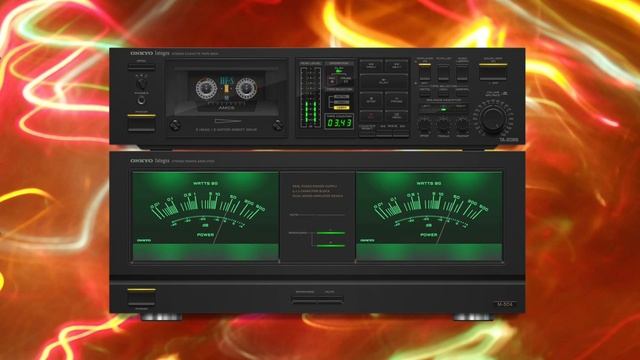Click the third small knob below bias adjustment

[462, 124]
